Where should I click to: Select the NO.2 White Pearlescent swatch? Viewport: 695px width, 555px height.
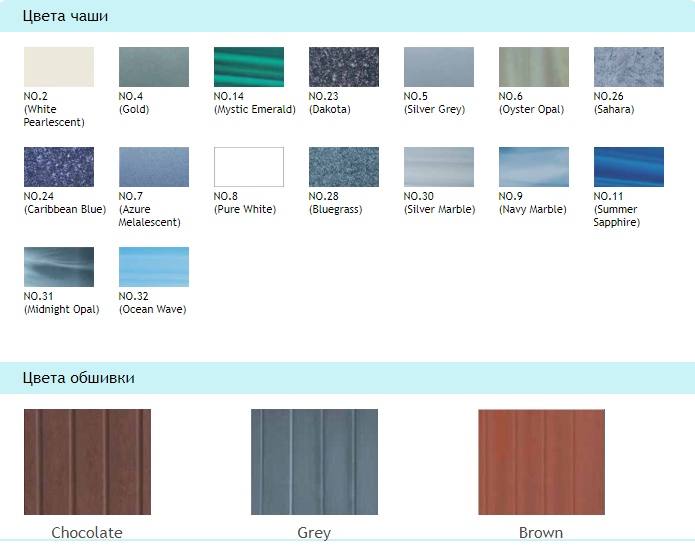pos(59,67)
